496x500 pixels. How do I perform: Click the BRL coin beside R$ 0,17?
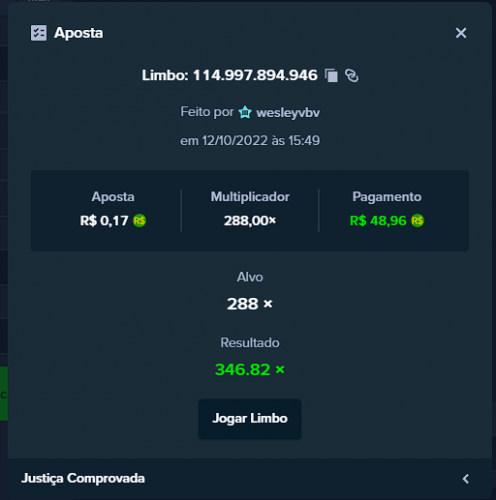139,221
